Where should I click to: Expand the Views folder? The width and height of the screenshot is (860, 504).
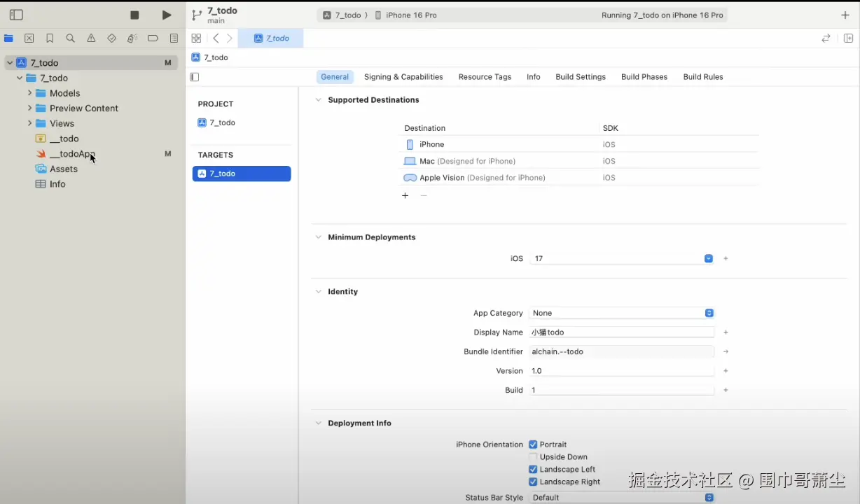pyautogui.click(x=29, y=123)
